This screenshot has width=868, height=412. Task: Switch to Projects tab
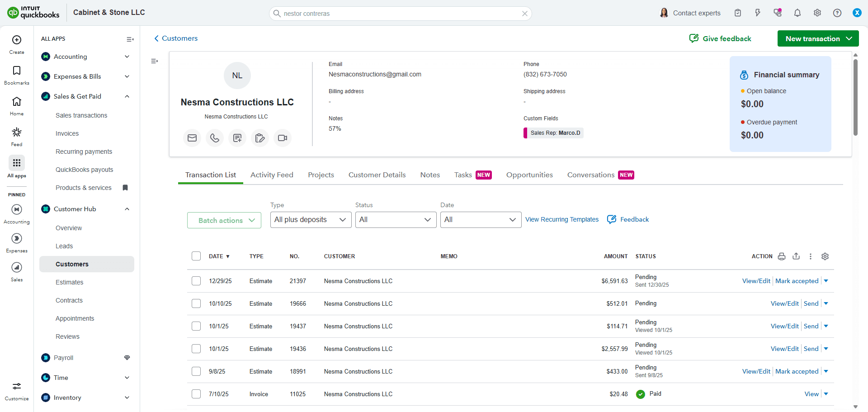(321, 175)
